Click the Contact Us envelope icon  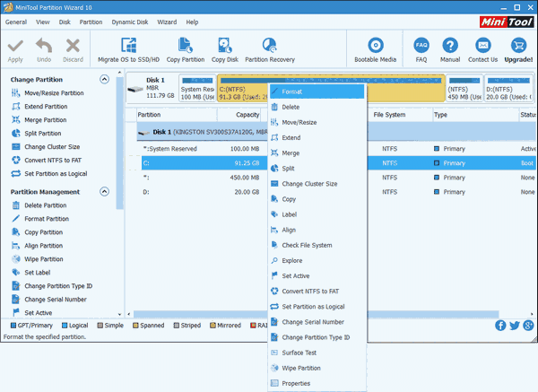[x=482, y=45]
